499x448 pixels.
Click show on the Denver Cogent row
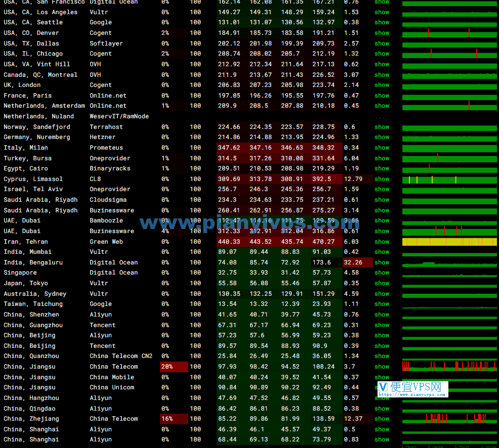click(x=382, y=33)
